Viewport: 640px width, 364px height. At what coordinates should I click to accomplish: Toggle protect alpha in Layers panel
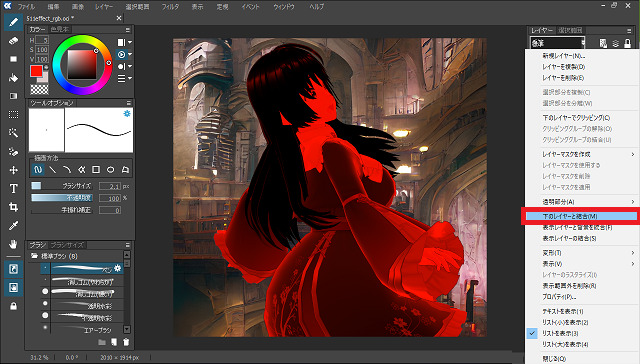pyautogui.click(x=603, y=43)
